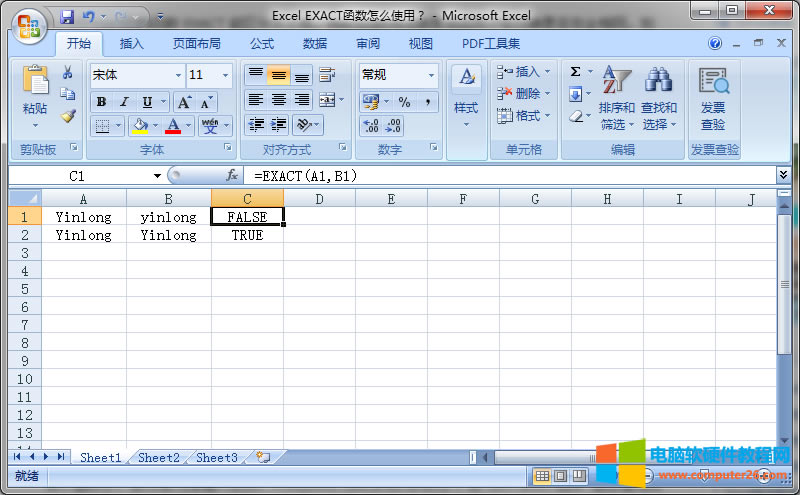Click Merge and Center icon
The image size is (800, 495).
click(327, 100)
